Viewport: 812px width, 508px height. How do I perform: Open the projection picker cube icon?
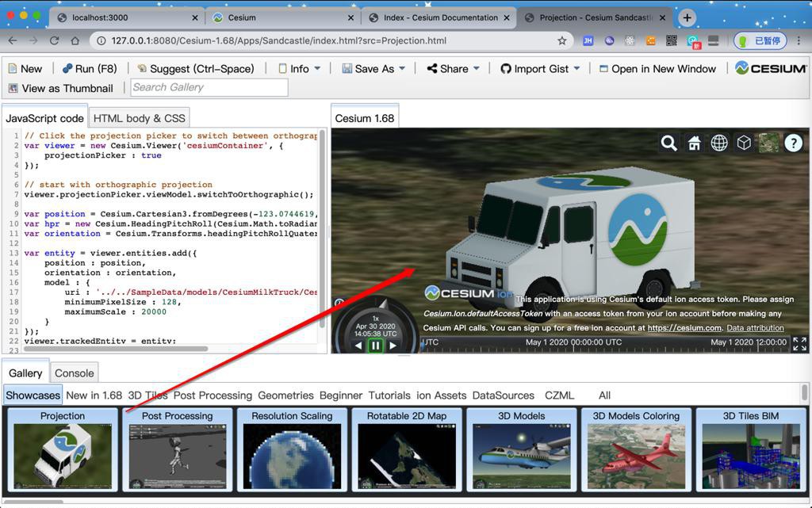point(744,143)
